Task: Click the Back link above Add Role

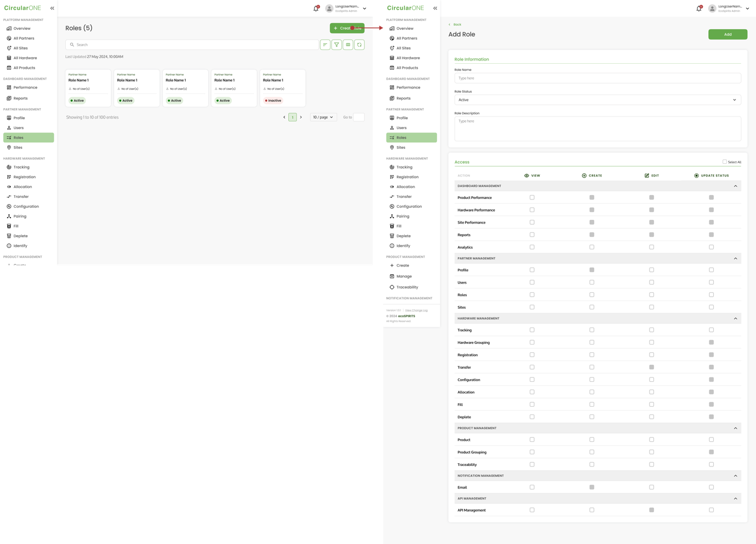Action: [x=455, y=25]
